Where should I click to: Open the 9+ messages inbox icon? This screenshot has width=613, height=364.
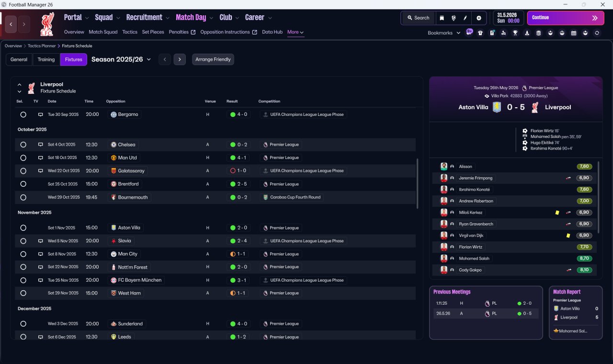469,32
